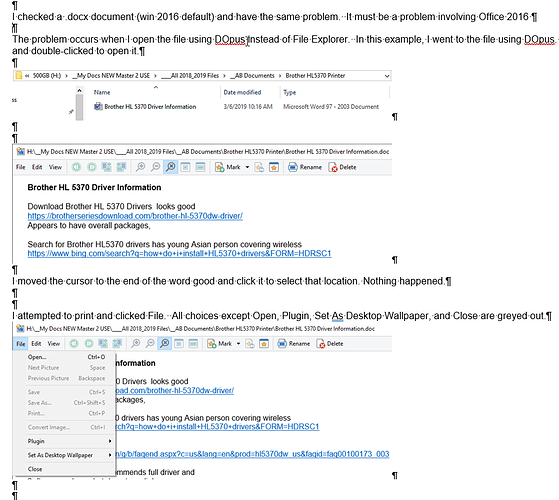Image resolution: width=559 pixels, height=500 pixels.
Task: Click Zoom Out magnifier in viewer showing File dropdown
Action: click(150, 344)
